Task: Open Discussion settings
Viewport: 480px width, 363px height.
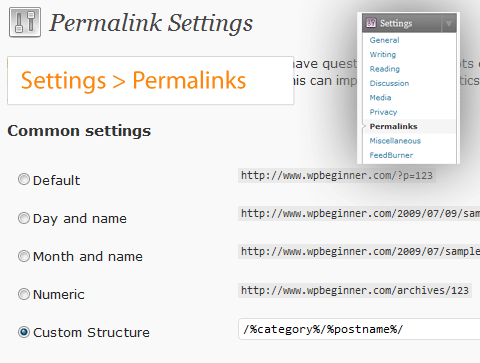Action: pyautogui.click(x=389, y=83)
